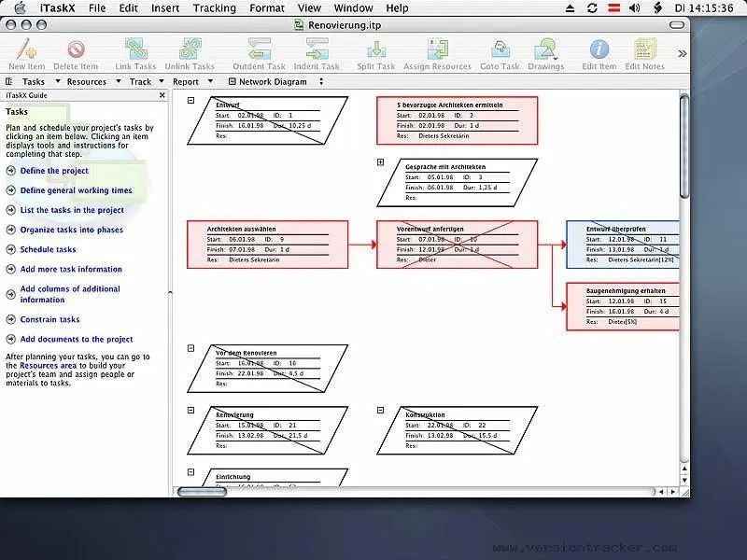
Task: Show more toolbar items via double chevron
Action: (683, 53)
